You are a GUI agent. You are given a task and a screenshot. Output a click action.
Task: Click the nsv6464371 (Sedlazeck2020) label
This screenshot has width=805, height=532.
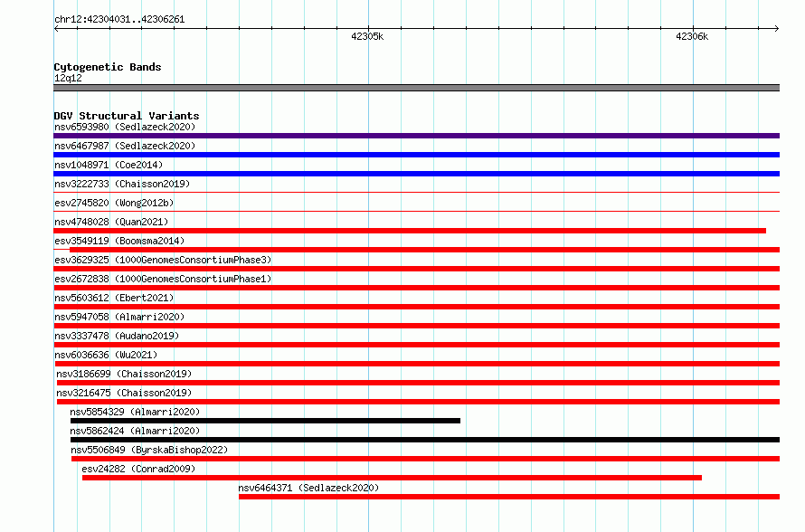308,488
